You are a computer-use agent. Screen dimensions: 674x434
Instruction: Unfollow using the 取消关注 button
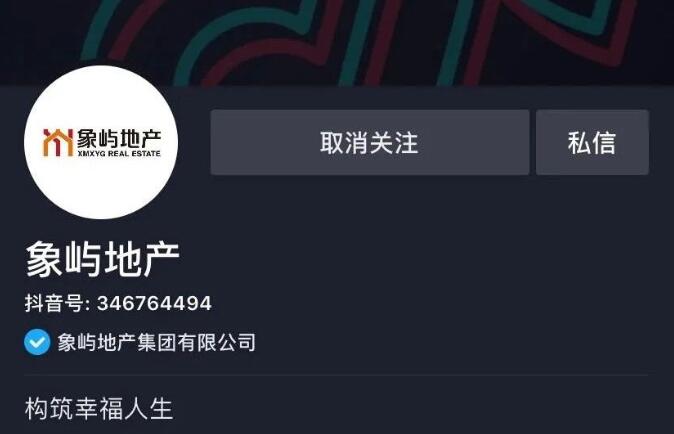370,142
